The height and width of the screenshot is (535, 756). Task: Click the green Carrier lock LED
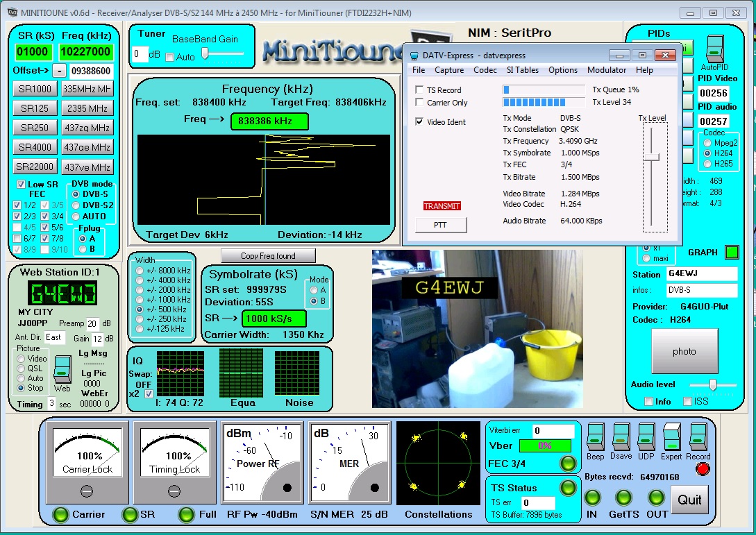click(x=61, y=514)
